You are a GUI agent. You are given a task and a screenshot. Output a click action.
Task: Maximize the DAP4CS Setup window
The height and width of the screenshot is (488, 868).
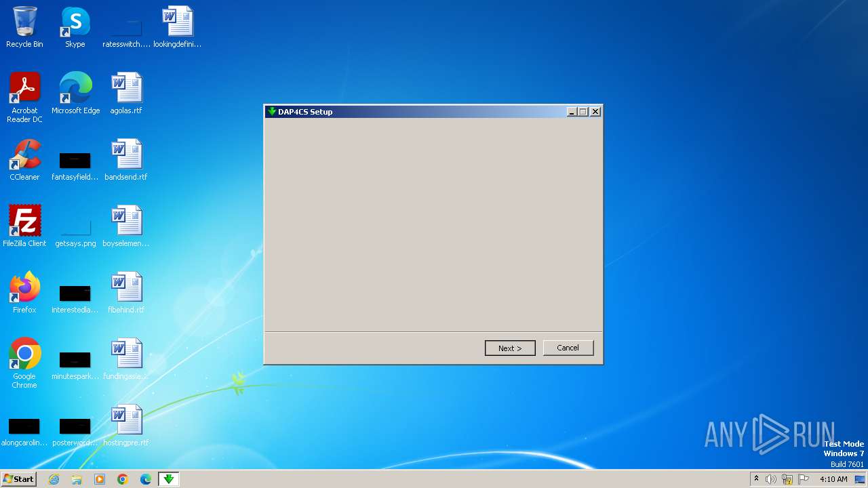(583, 112)
